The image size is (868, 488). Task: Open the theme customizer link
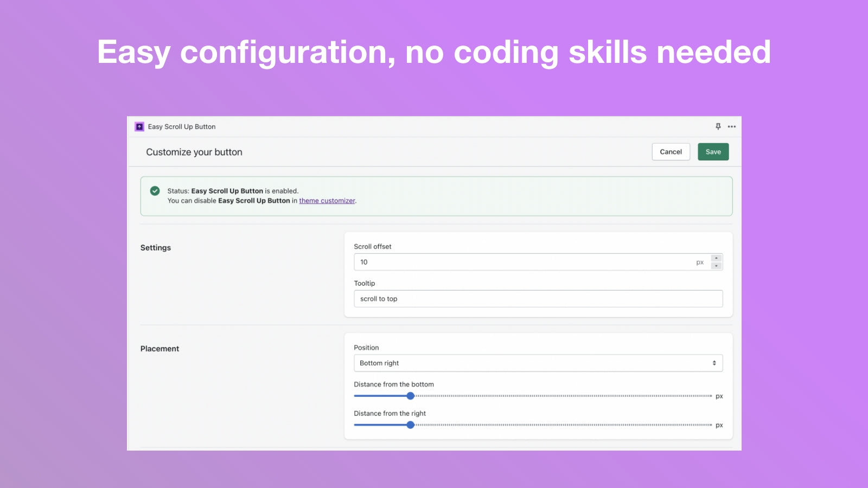327,201
